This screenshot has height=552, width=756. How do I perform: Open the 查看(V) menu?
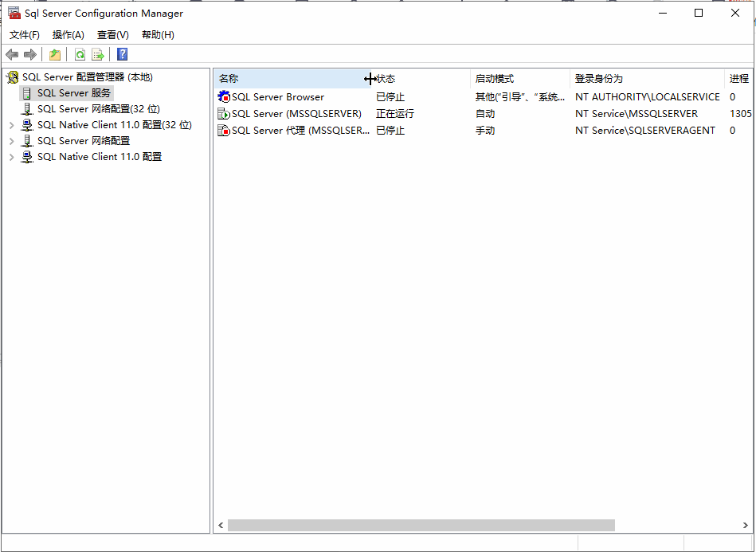pyautogui.click(x=113, y=35)
